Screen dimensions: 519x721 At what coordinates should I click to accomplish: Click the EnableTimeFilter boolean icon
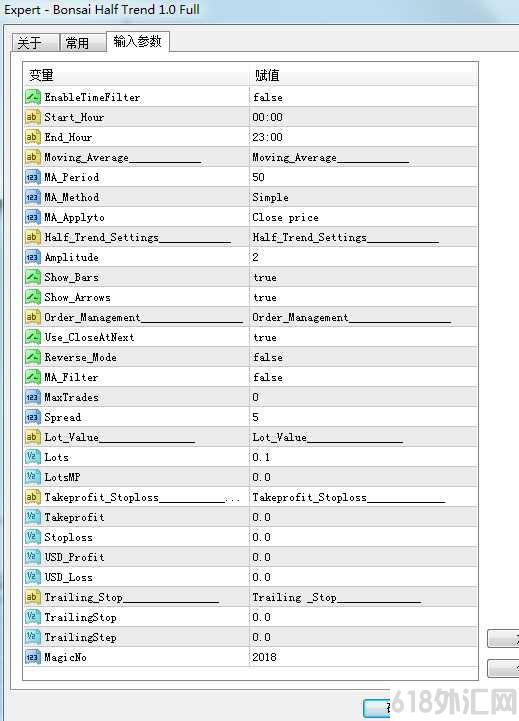tap(33, 97)
